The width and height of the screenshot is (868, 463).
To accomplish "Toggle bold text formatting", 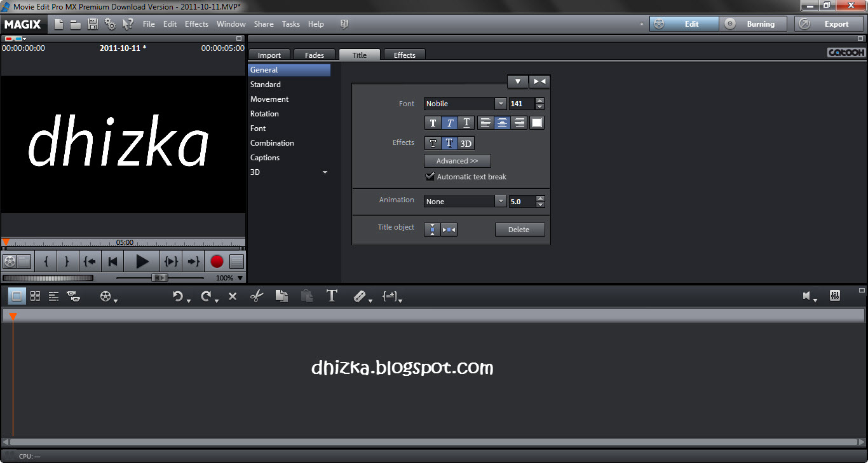I will [433, 123].
